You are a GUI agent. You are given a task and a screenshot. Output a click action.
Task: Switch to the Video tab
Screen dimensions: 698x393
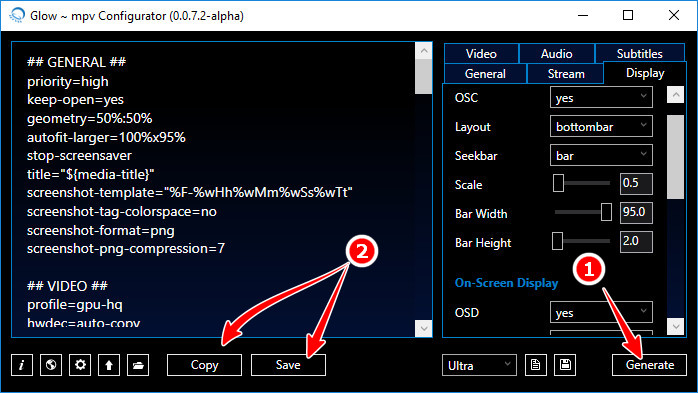click(x=481, y=53)
